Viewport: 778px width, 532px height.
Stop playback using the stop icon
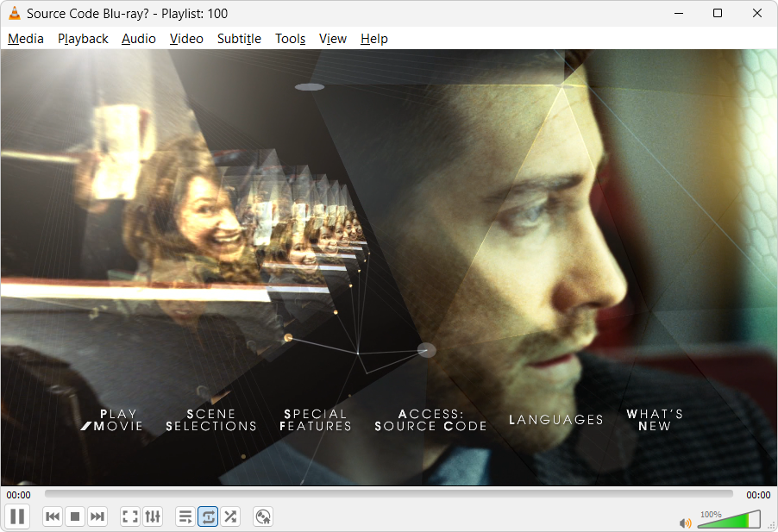(75, 516)
